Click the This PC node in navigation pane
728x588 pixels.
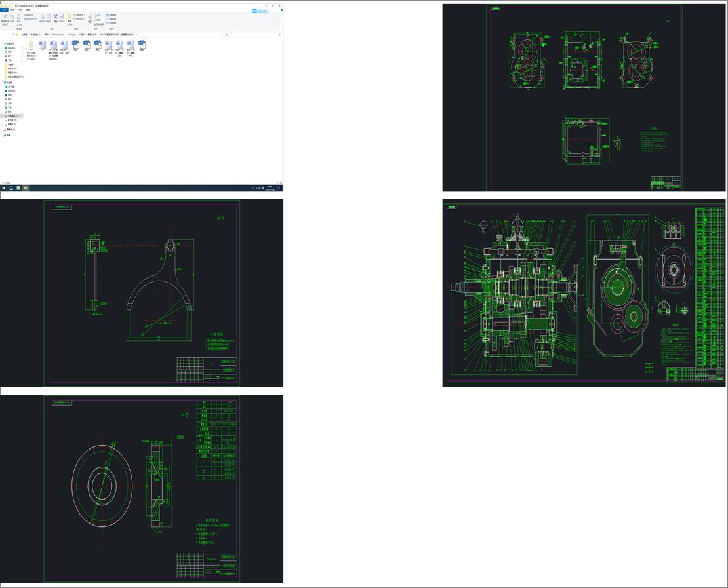pyautogui.click(x=9, y=83)
